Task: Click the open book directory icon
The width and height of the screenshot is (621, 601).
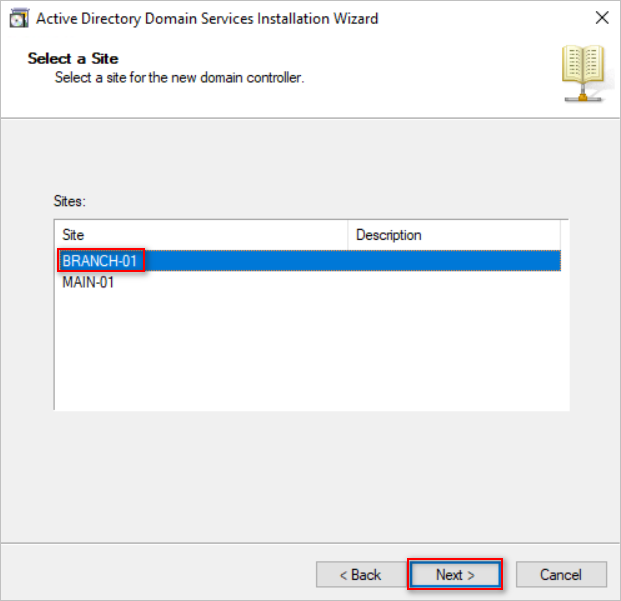Action: pyautogui.click(x=583, y=73)
